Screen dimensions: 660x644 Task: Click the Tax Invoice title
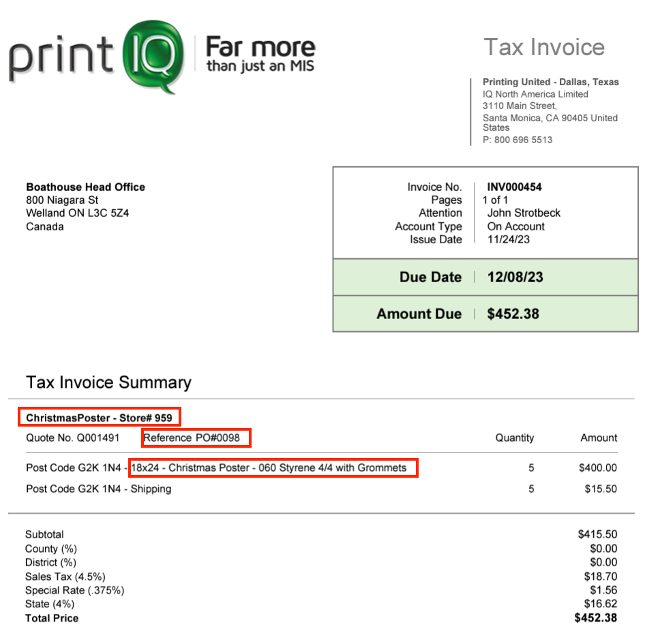[x=544, y=47]
